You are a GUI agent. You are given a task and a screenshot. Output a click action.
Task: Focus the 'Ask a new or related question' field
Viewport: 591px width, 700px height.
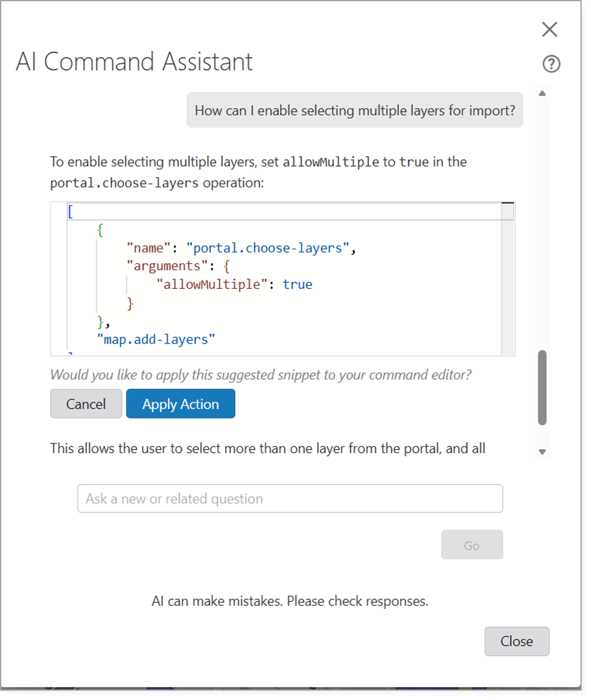[x=291, y=498]
